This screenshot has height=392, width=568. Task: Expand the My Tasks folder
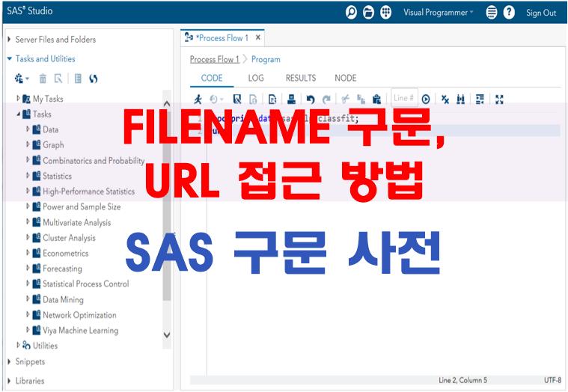pyautogui.click(x=18, y=98)
